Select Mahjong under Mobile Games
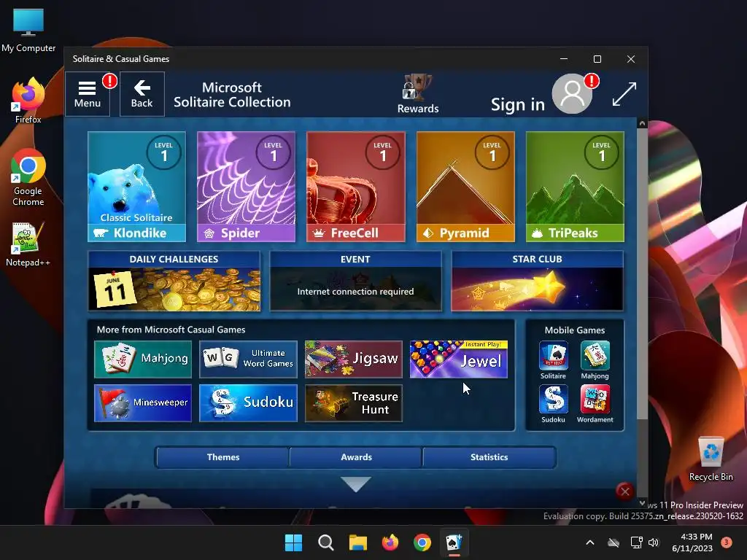 (595, 360)
